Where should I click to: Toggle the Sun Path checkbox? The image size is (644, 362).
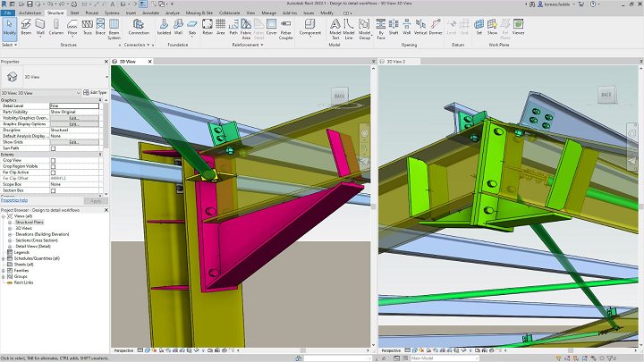pyautogui.click(x=53, y=148)
